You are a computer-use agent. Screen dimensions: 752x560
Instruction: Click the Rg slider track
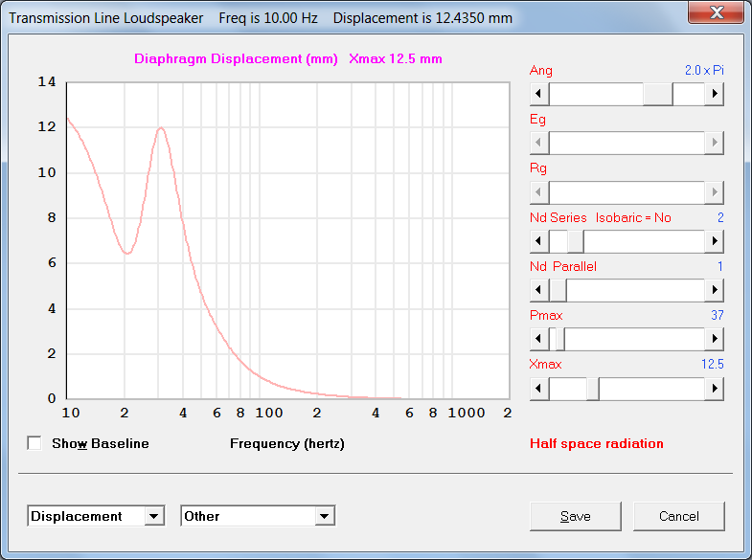click(627, 192)
